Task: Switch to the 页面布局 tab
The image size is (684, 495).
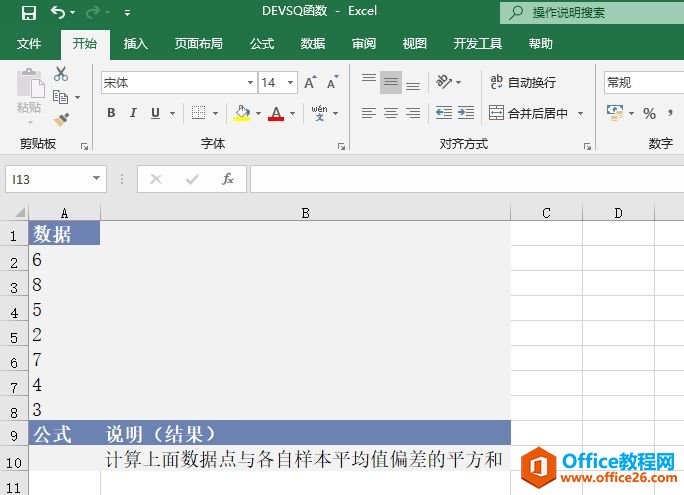Action: (x=198, y=44)
